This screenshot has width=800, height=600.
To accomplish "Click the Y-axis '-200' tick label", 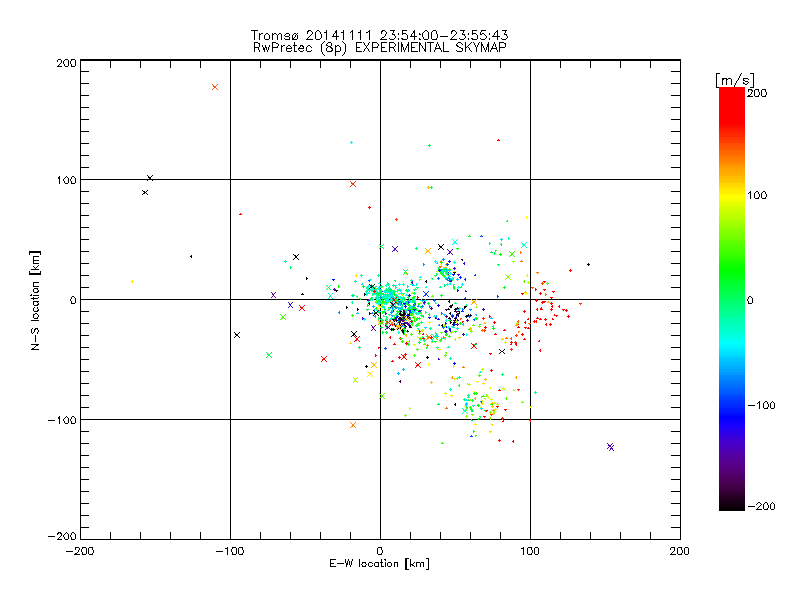I will coord(62,536).
